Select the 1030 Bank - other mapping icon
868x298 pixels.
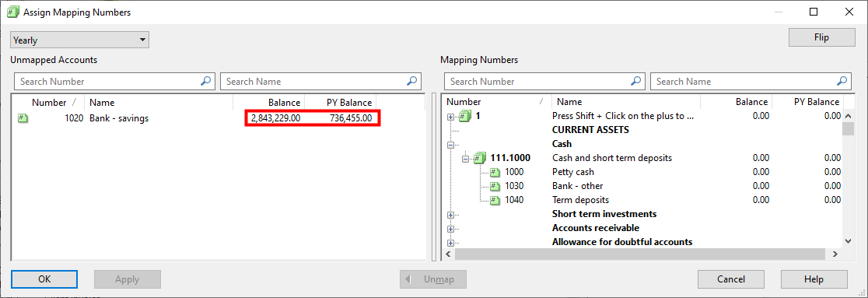[495, 186]
